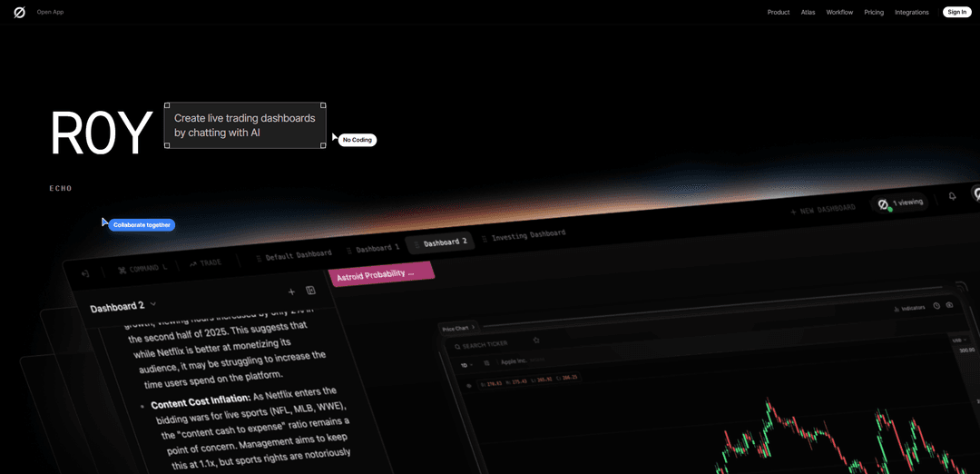Click the clock icon beside Indicators
Image resolution: width=980 pixels, height=474 pixels.
coord(936,306)
